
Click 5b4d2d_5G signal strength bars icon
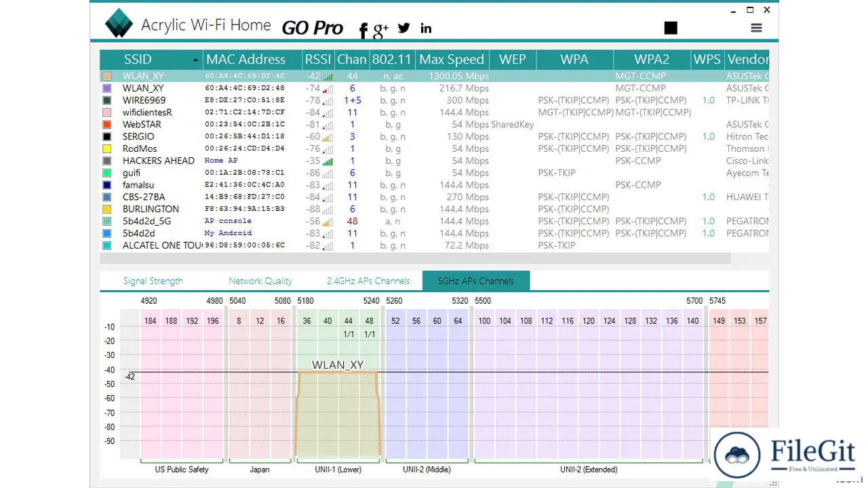click(x=328, y=222)
